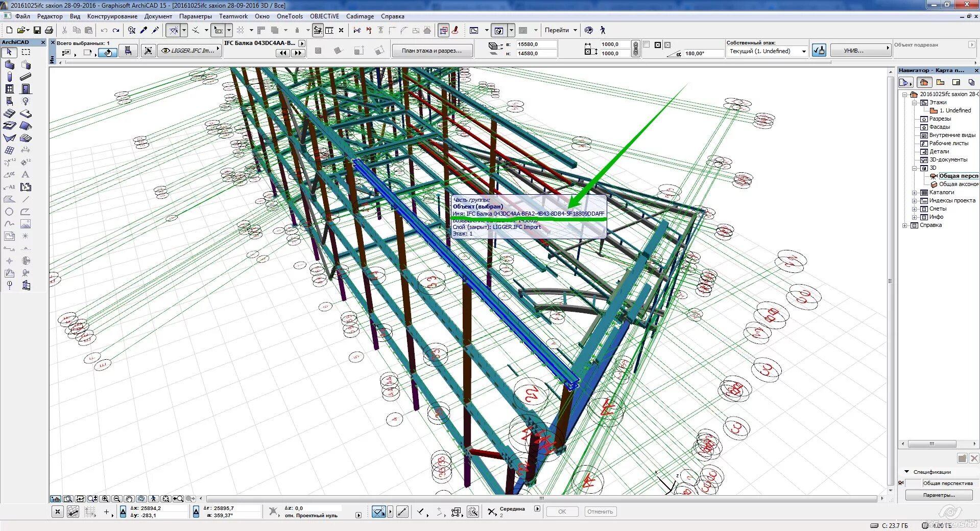Toggle the checkbox next to the 1000,0 size fields
The image size is (980, 531).
click(x=647, y=44)
